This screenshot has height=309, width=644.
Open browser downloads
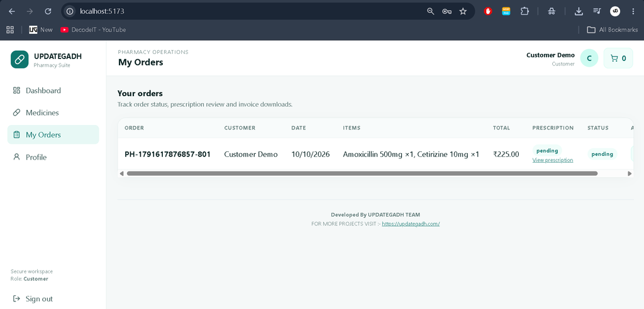coord(579,11)
